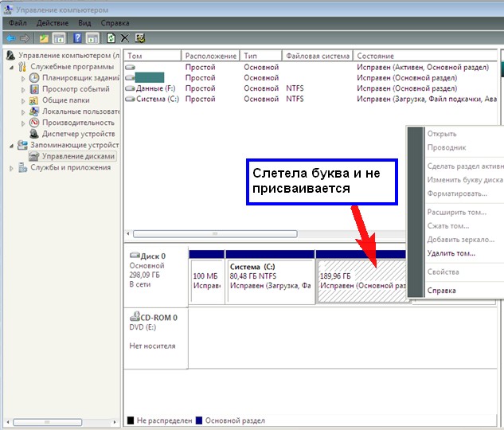Click the Up one level folder icon
Screen dimensions: 504x430
click(x=44, y=38)
